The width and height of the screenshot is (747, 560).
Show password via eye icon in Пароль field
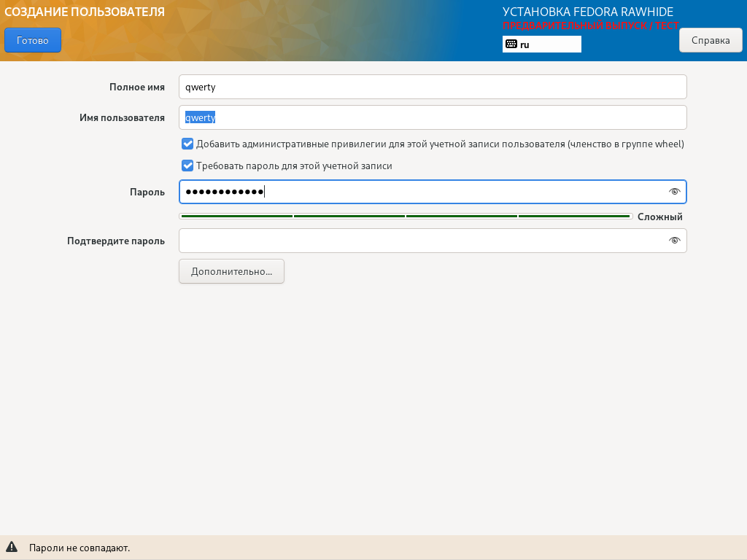tap(674, 192)
